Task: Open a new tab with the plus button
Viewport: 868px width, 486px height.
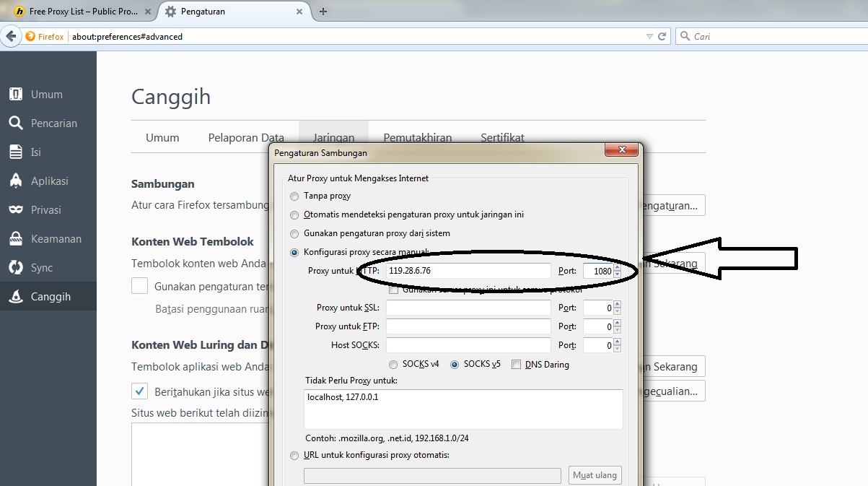Action: point(323,12)
